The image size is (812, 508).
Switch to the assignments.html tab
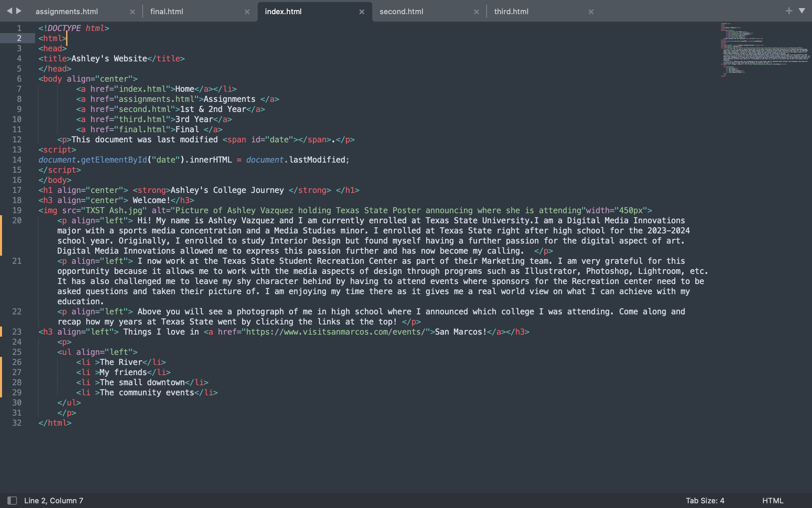click(x=67, y=11)
